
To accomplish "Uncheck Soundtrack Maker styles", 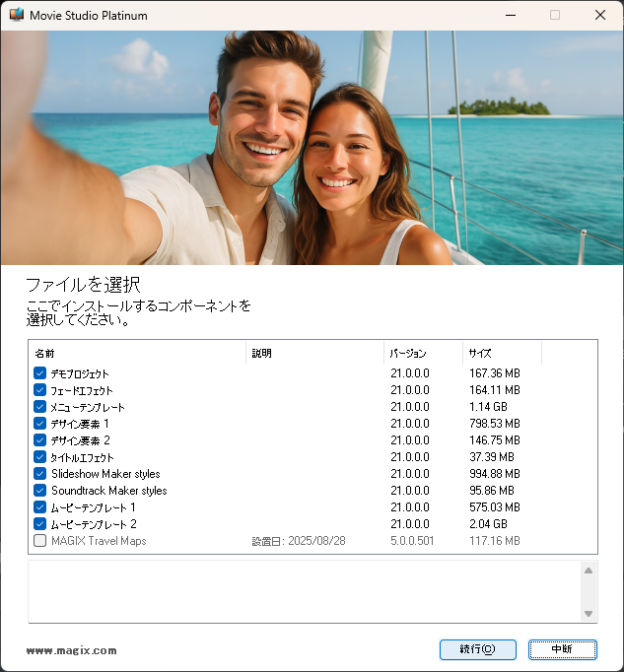I will click(39, 491).
